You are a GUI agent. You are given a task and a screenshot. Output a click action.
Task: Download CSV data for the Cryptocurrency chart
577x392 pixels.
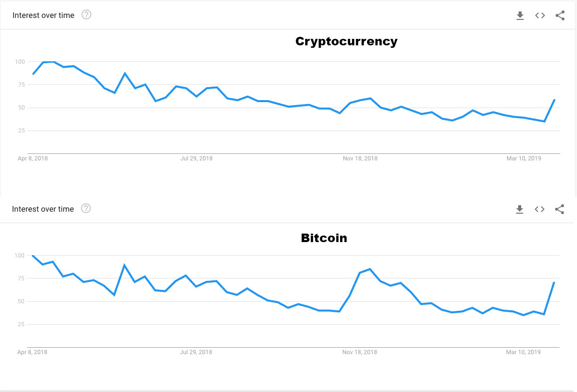(520, 15)
